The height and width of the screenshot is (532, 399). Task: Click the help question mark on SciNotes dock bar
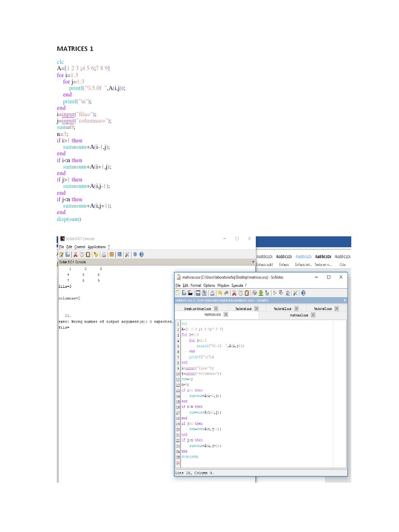[345, 301]
